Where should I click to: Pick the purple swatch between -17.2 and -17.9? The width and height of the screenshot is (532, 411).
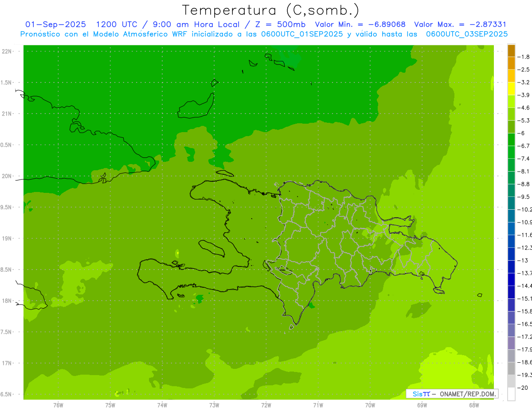point(511,343)
